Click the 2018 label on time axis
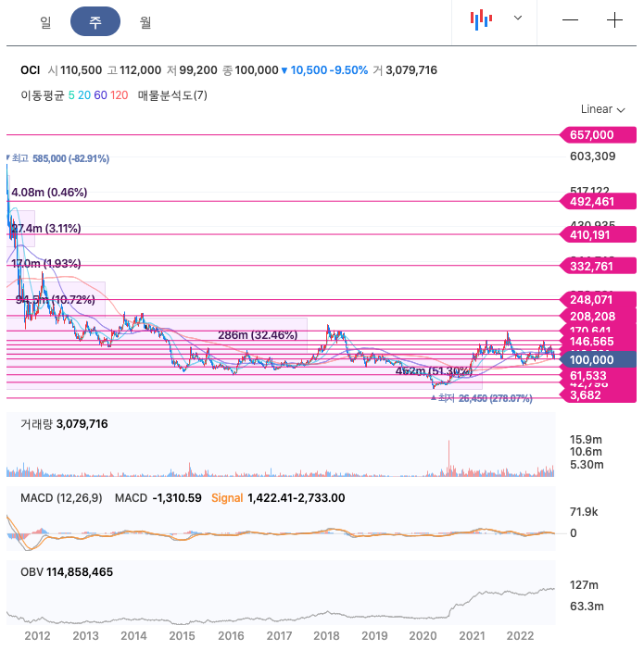This screenshot has height=663, width=644. coord(326,636)
